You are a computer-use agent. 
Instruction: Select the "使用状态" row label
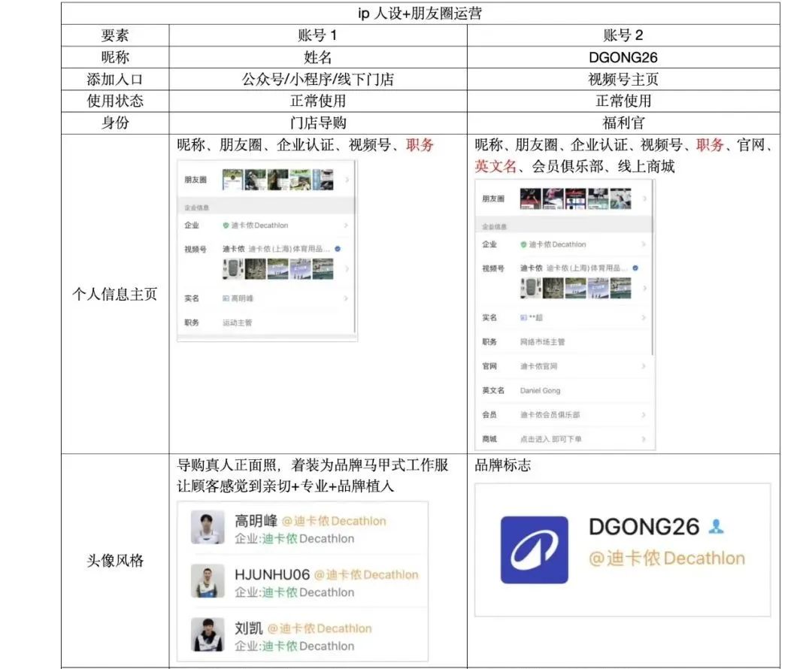(x=115, y=101)
